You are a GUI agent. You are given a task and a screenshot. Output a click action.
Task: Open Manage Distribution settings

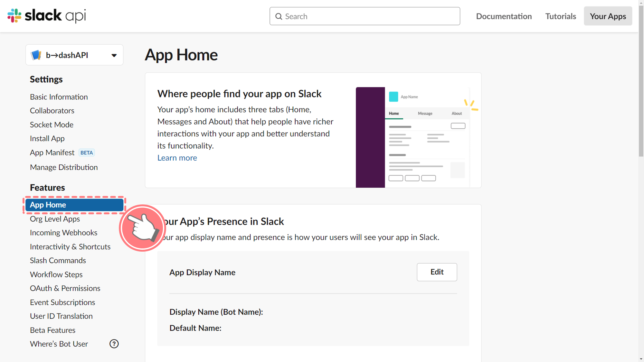coord(64,167)
